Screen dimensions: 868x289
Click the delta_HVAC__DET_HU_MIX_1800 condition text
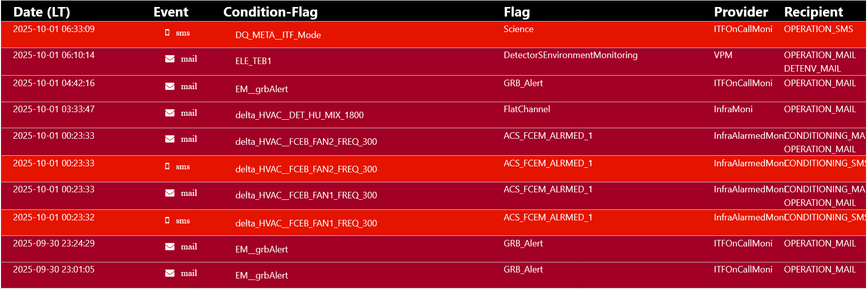(x=299, y=115)
